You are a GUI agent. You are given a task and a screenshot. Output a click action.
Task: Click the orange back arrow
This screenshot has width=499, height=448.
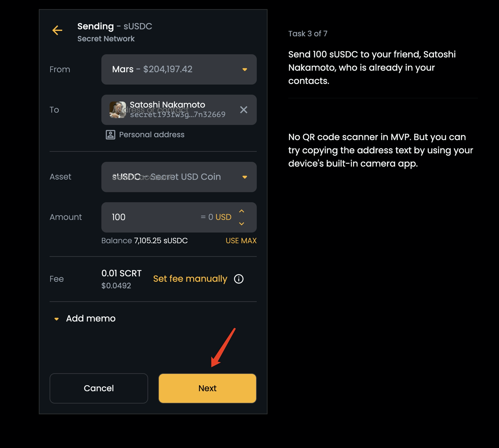pos(57,30)
